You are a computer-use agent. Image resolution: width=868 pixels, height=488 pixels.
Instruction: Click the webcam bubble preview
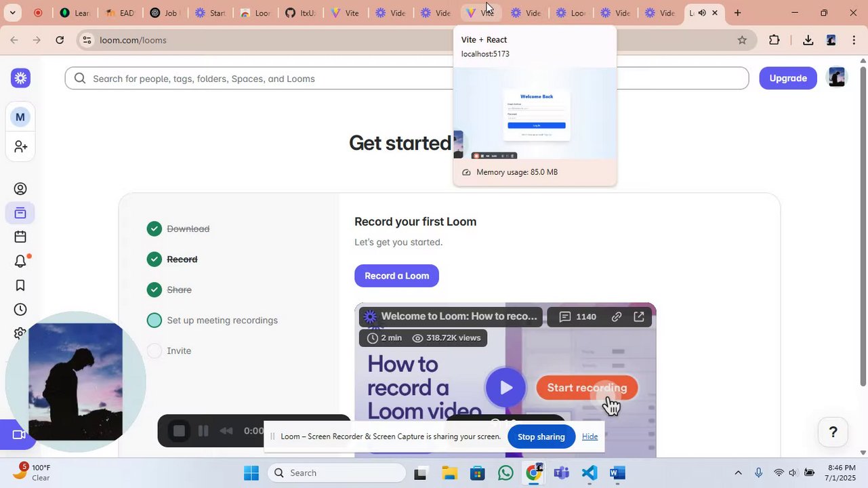point(75,382)
